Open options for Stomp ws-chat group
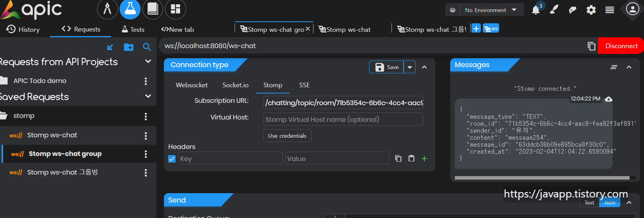644x218 pixels. coord(146,154)
